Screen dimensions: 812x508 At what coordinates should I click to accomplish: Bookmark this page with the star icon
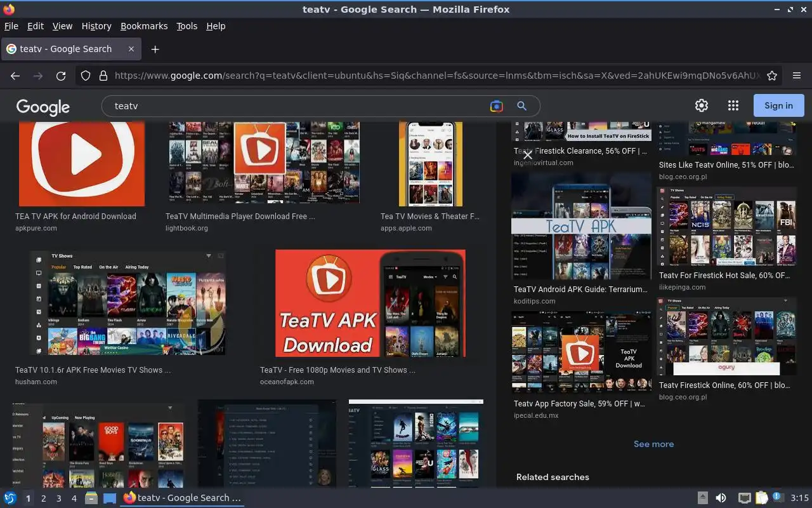click(772, 76)
